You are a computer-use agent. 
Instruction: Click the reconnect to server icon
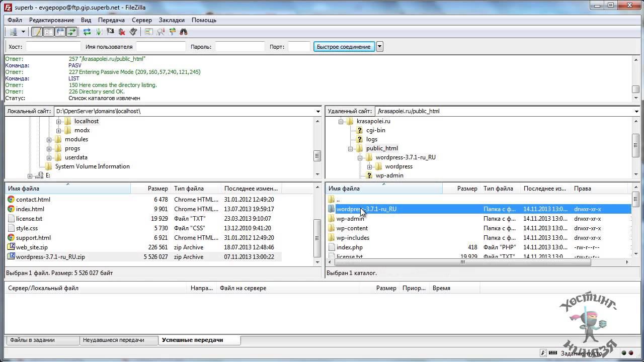point(133,32)
